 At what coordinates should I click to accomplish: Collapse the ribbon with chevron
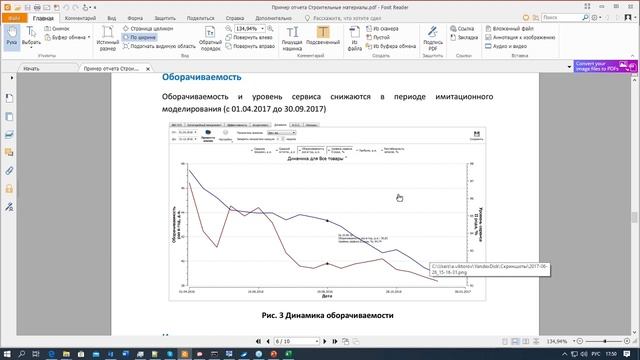(633, 56)
